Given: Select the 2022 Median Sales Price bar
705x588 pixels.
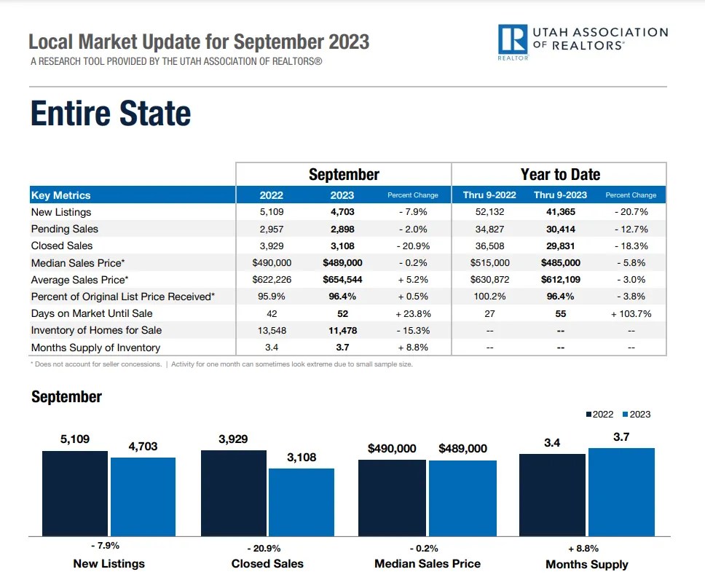Looking at the screenshot, I should point(393,499).
